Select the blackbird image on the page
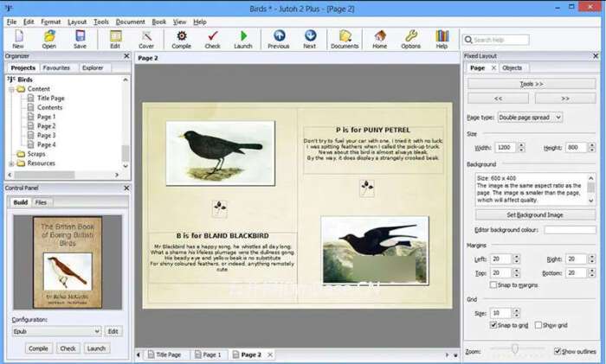The height and width of the screenshot is (364, 606). (x=220, y=153)
